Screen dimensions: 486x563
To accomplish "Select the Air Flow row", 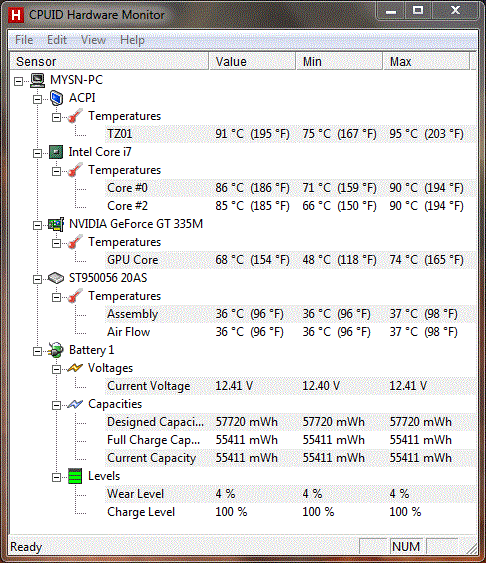I will coord(290,332).
